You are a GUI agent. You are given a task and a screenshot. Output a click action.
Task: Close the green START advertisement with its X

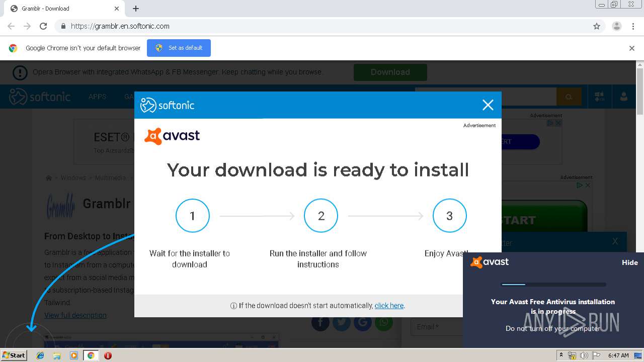(587, 185)
